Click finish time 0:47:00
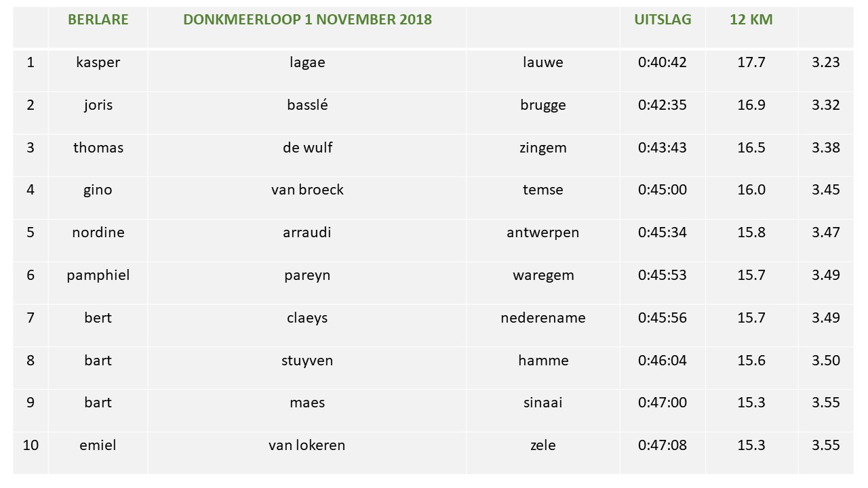The height and width of the screenshot is (488, 868). [x=663, y=403]
